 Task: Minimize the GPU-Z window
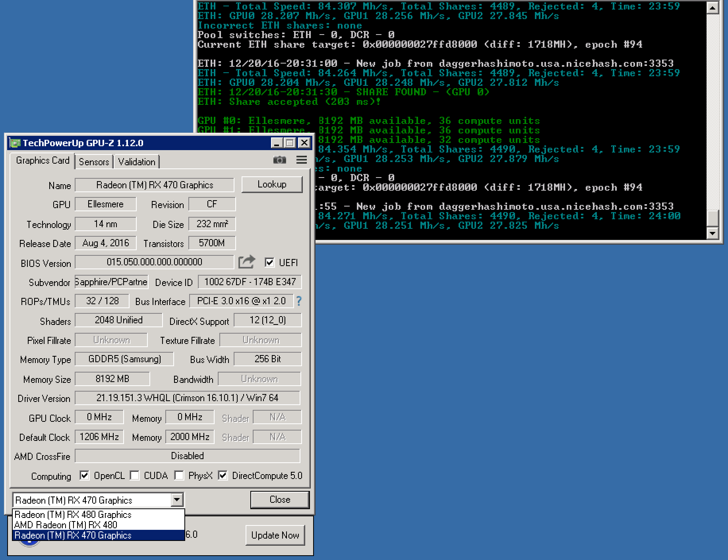pyautogui.click(x=277, y=143)
